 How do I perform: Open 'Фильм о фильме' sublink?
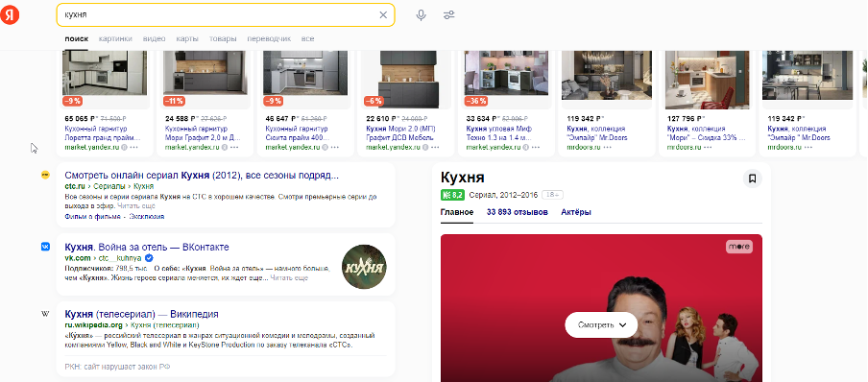(91, 217)
